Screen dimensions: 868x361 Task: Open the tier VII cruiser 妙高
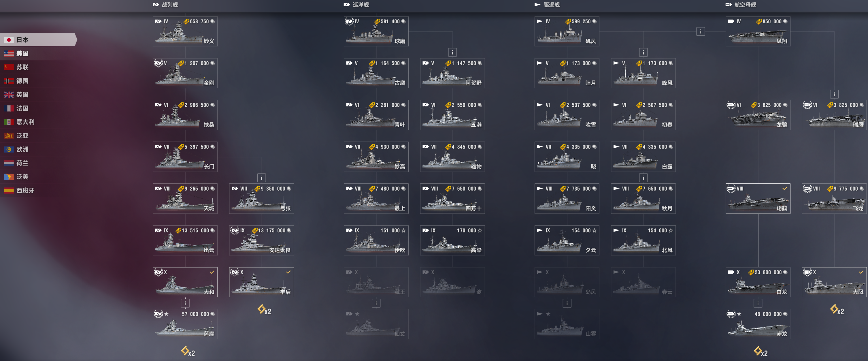pos(376,157)
